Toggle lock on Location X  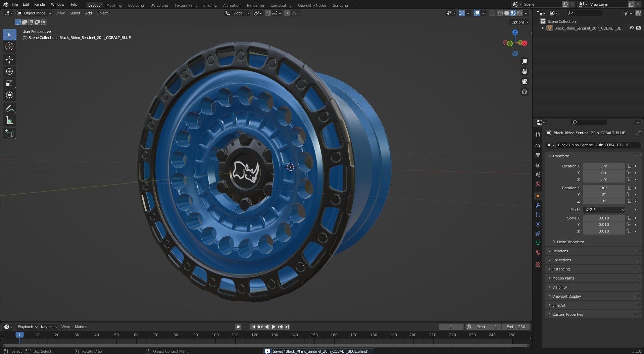(x=629, y=166)
